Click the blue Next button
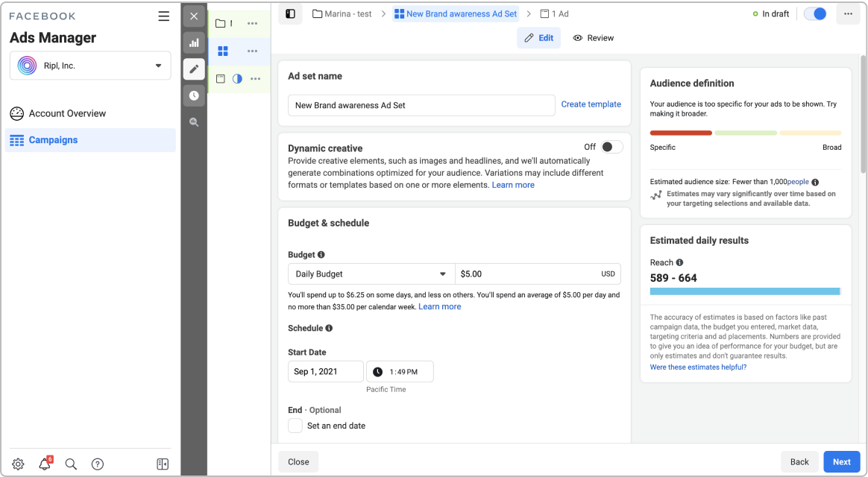 coord(841,461)
